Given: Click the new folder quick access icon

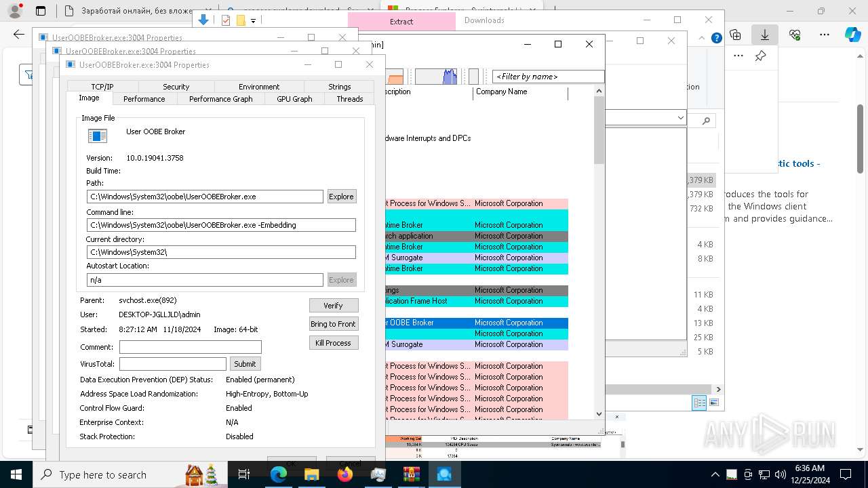Looking at the screenshot, I should 241,20.
